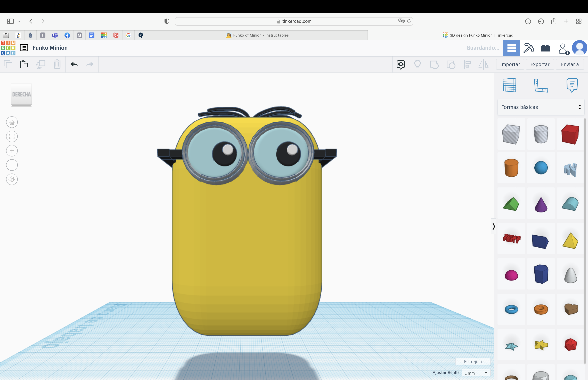Click the Importar button
Screen dimensions: 588x380
click(x=510, y=64)
